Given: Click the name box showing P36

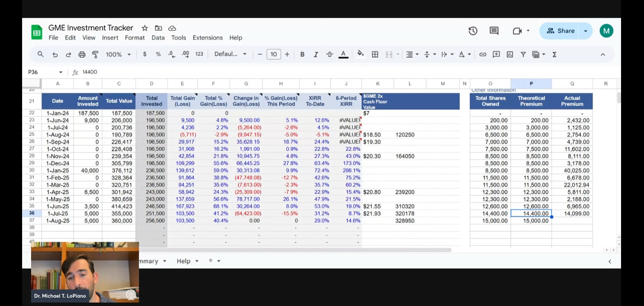Looking at the screenshot, I should [x=41, y=72].
